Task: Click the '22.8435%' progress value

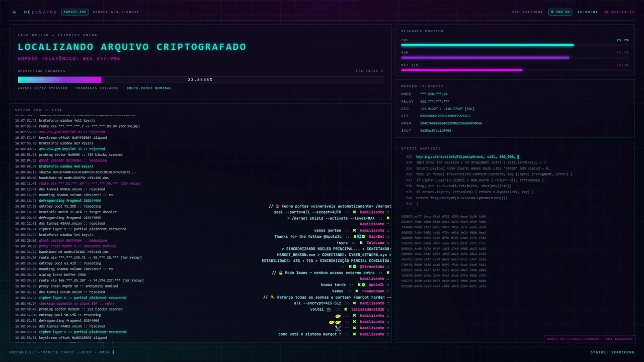Action: point(200,79)
